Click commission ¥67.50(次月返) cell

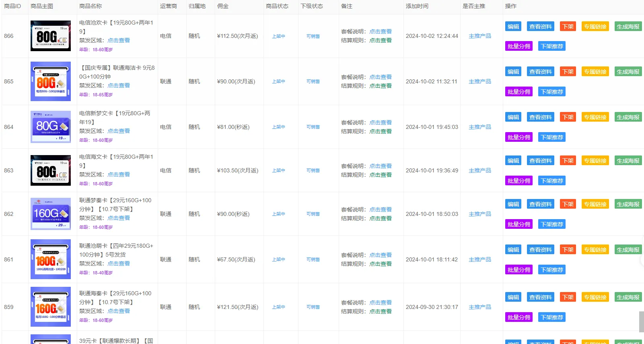pyautogui.click(x=236, y=259)
